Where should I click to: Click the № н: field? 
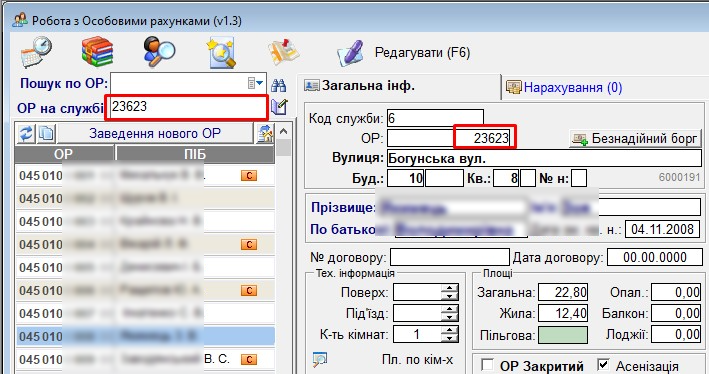coord(579,178)
